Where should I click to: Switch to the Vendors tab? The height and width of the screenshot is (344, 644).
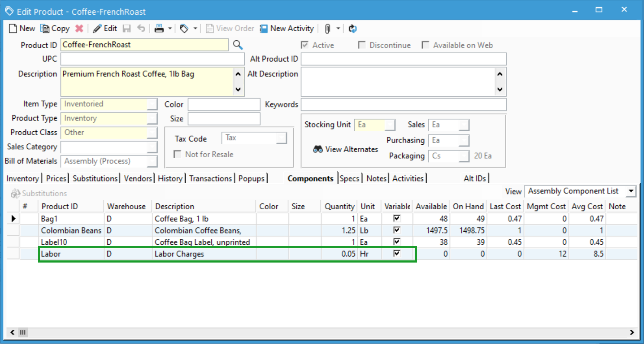click(138, 178)
